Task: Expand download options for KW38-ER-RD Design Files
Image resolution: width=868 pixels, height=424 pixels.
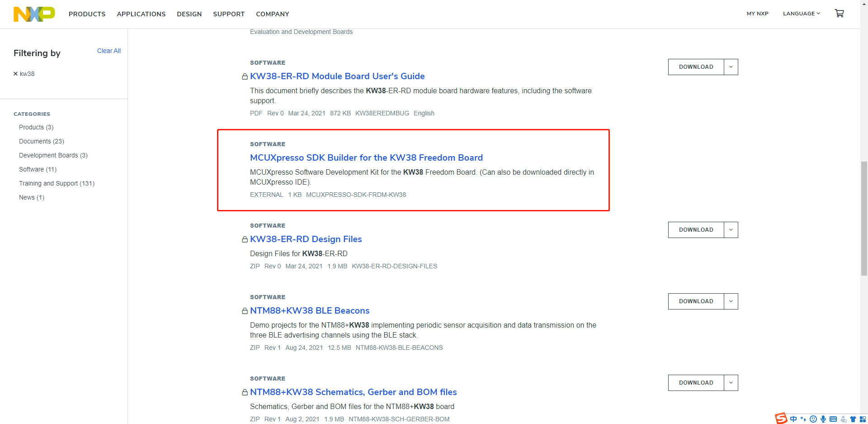Action: [x=731, y=230]
